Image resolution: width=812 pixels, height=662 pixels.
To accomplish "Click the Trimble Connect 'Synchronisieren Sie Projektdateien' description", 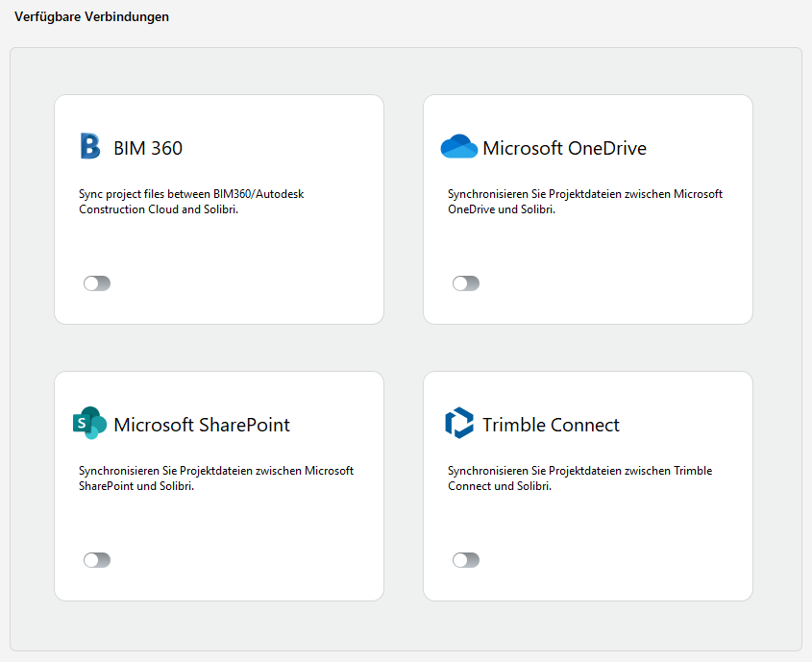I will (580, 478).
